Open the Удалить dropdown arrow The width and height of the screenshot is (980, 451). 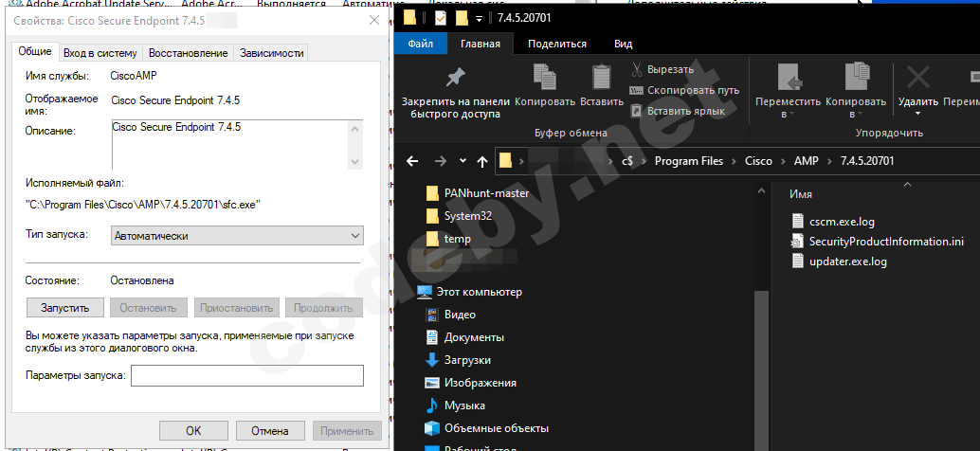918,114
